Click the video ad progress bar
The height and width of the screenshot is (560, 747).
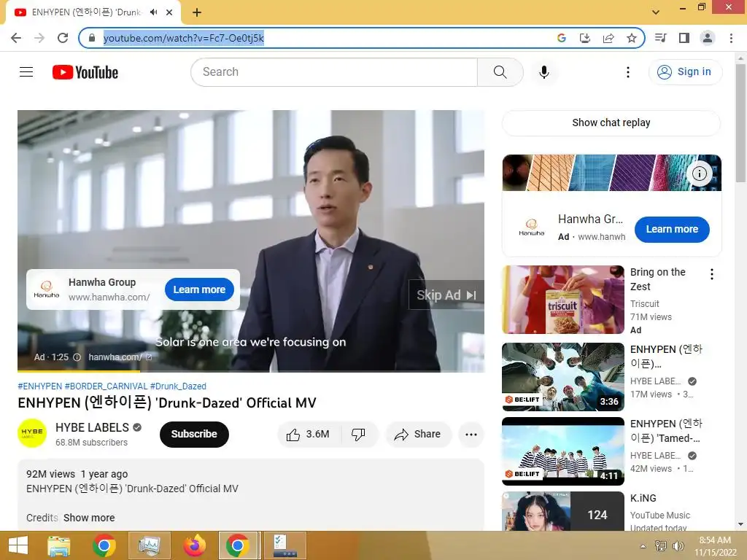[x=251, y=370]
